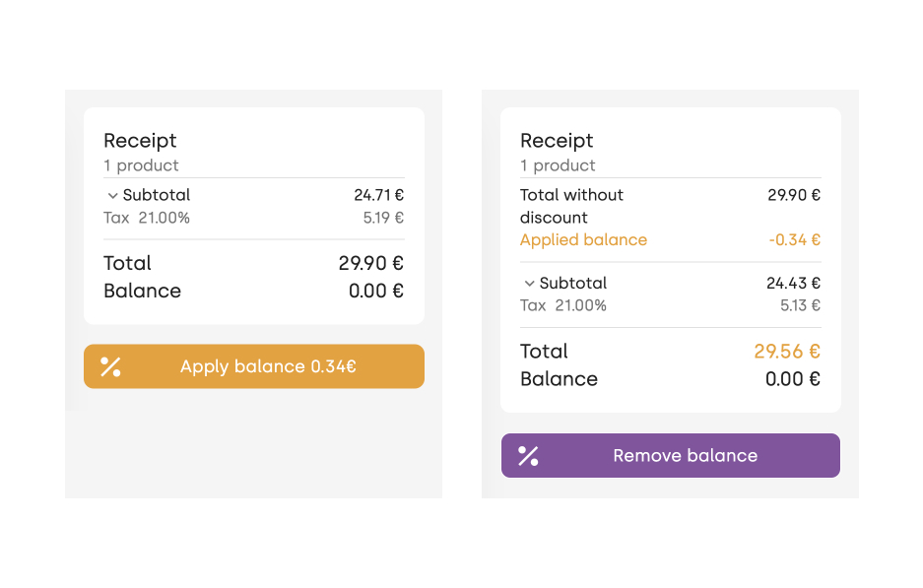Click the Total without discount label
This screenshot has height=588, width=923.
[571, 206]
